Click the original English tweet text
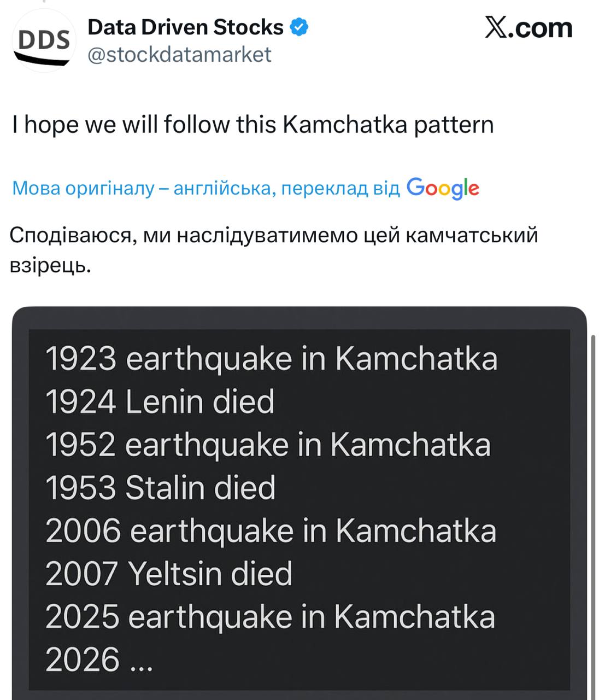The height and width of the screenshot is (700, 599). pos(252,125)
